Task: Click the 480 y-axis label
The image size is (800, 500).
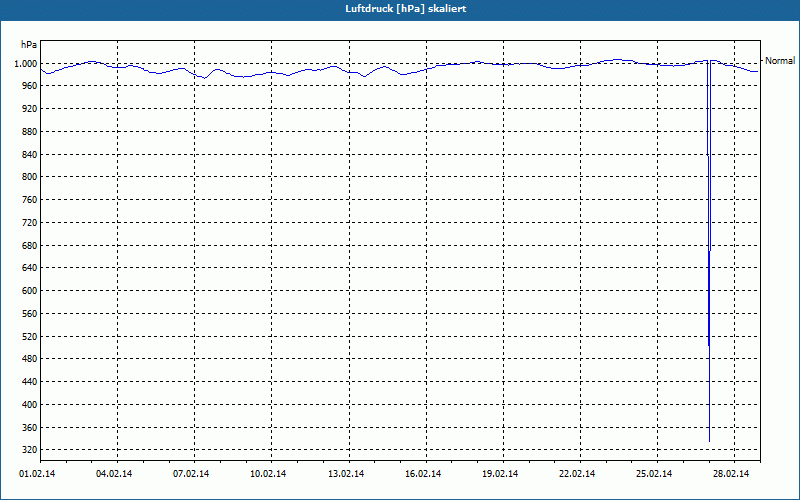Action: coord(30,359)
